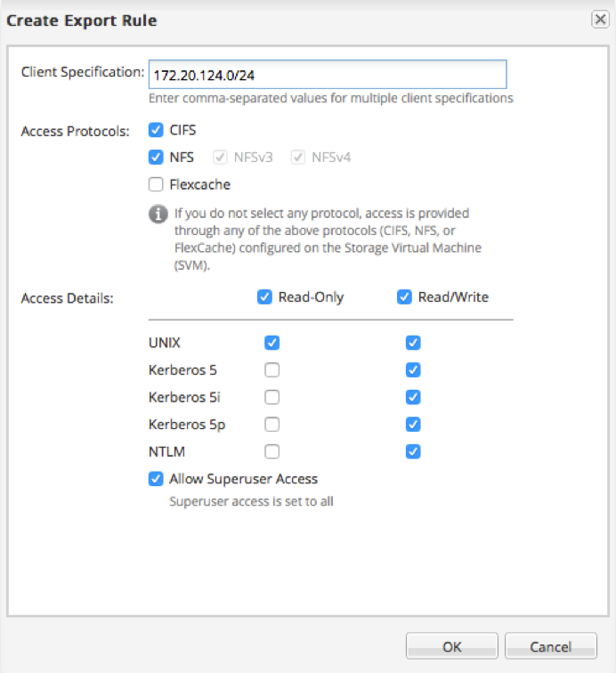Image resolution: width=616 pixels, height=673 pixels.
Task: Toggle the Read/Write header checkbox
Action: coord(404,297)
